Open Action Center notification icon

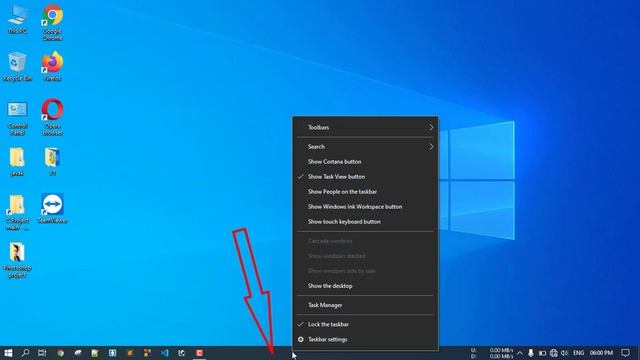click(625, 353)
